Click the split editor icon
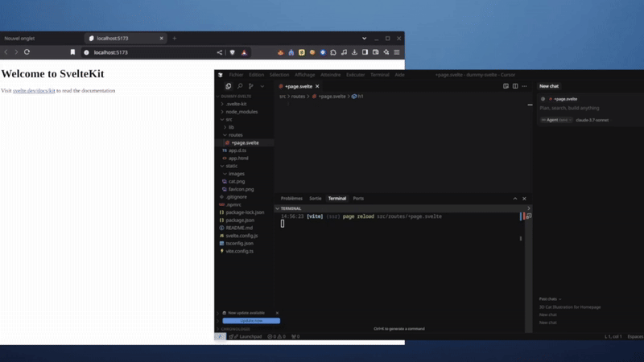 (515, 86)
